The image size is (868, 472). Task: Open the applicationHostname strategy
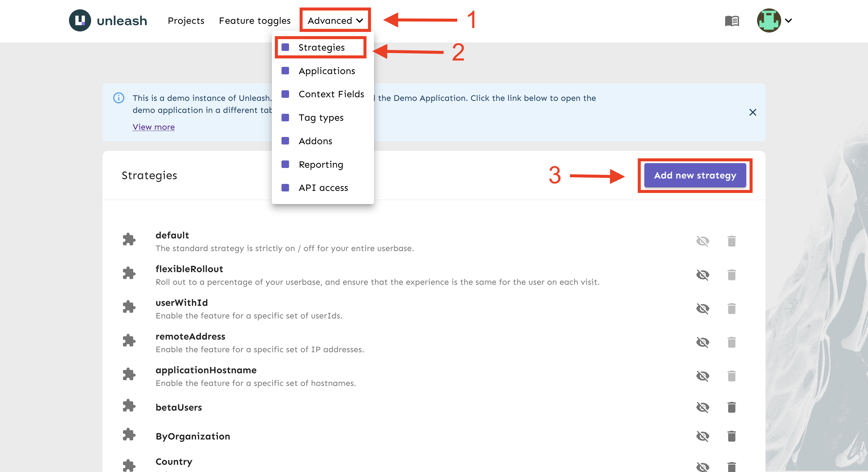(206, 370)
